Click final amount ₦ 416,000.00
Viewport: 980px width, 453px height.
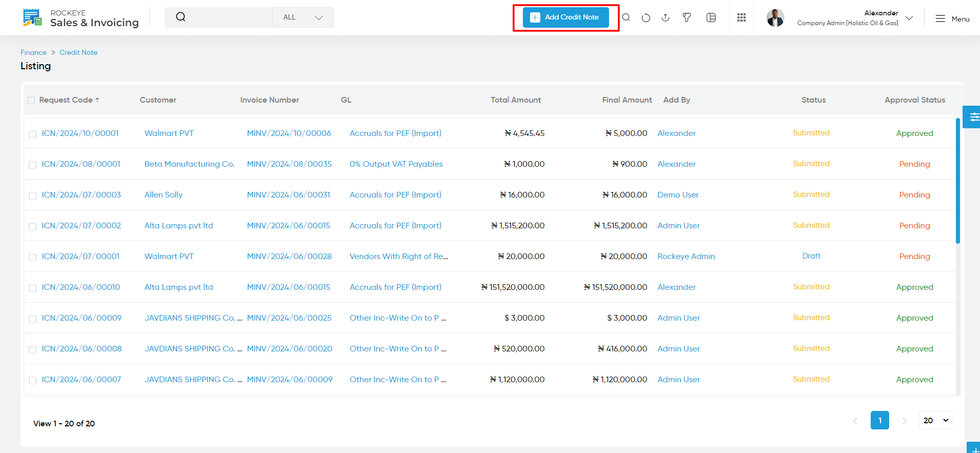622,349
